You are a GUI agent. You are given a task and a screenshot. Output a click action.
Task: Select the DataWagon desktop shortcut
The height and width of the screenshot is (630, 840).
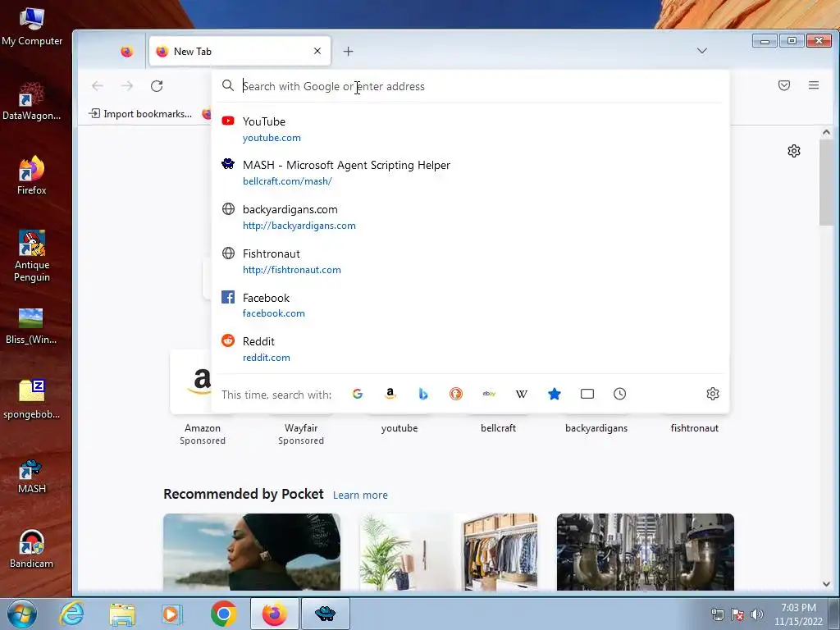pyautogui.click(x=32, y=101)
